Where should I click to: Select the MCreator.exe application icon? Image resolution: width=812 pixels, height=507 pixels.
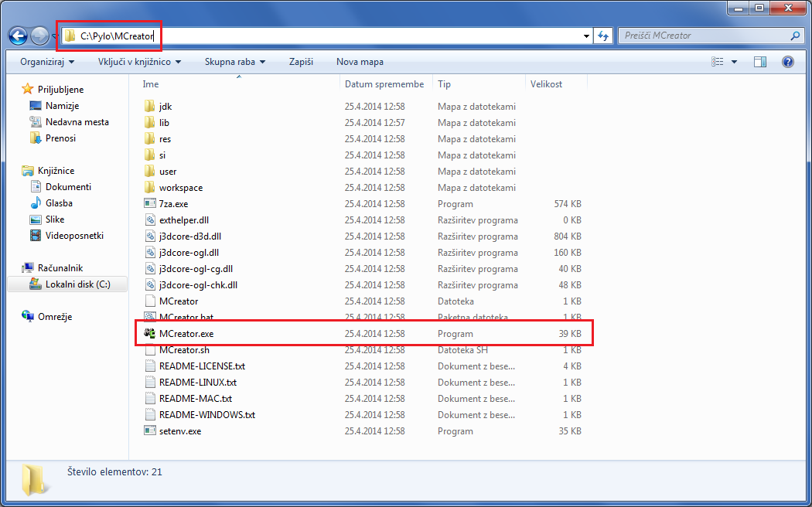click(x=150, y=334)
